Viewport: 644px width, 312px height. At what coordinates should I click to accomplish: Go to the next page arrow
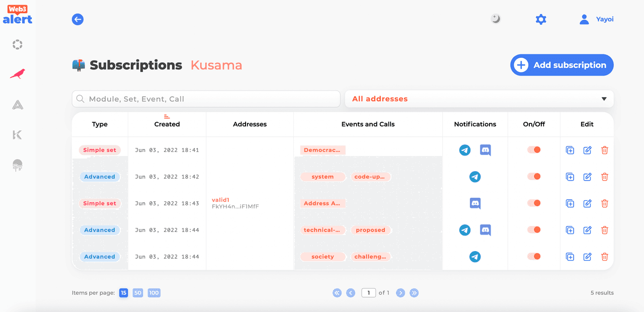400,293
